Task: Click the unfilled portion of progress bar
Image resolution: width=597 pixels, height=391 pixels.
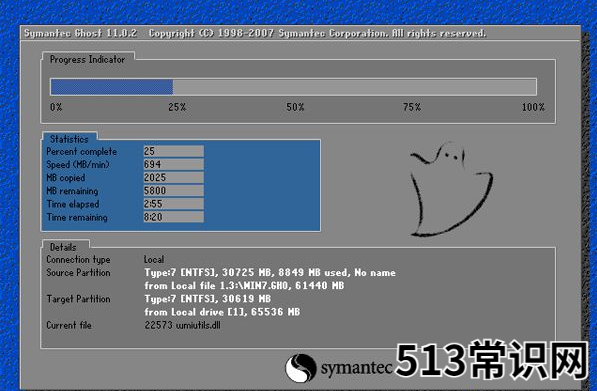Action: (354, 87)
